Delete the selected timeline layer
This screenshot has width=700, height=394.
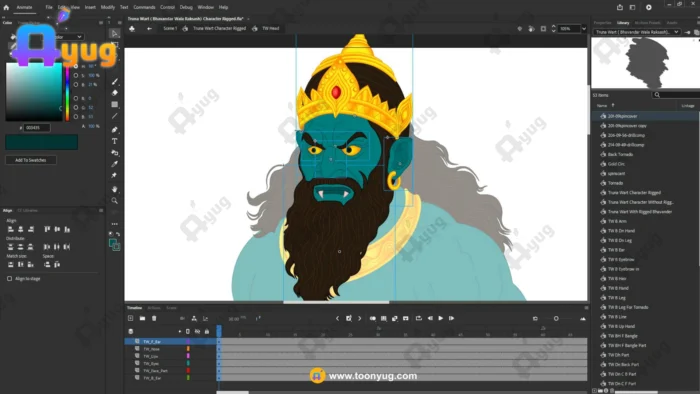[x=154, y=318]
